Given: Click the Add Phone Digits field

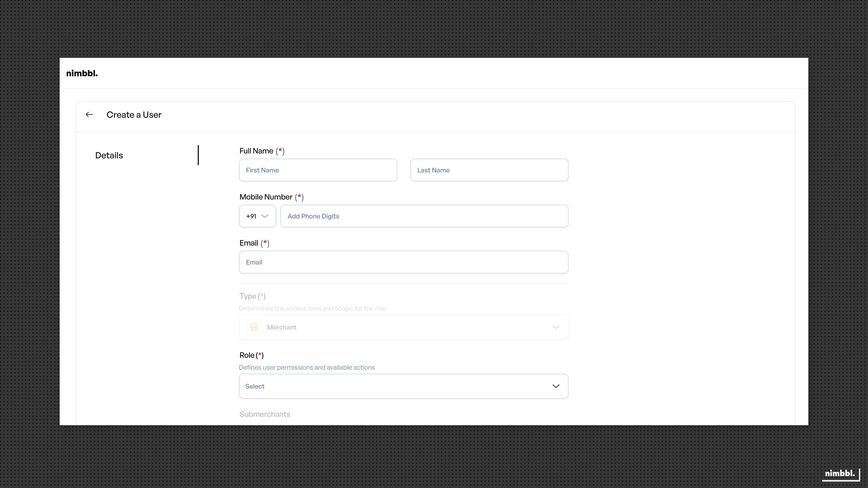Looking at the screenshot, I should click(424, 216).
